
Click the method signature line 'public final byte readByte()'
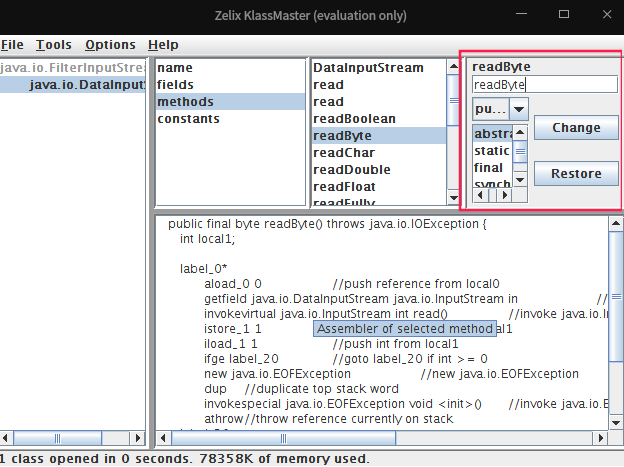pyautogui.click(x=327, y=224)
